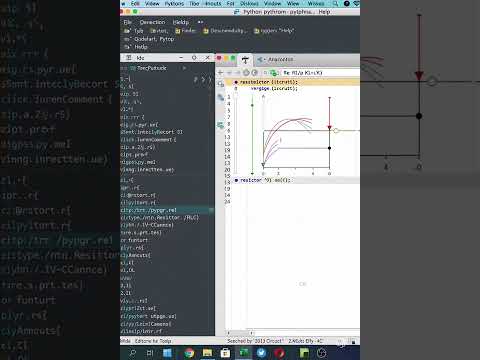Viewport: 480px width, 360px height.
Task: Open the OBS circular icon on the taskbar
Action: [x=322, y=353]
